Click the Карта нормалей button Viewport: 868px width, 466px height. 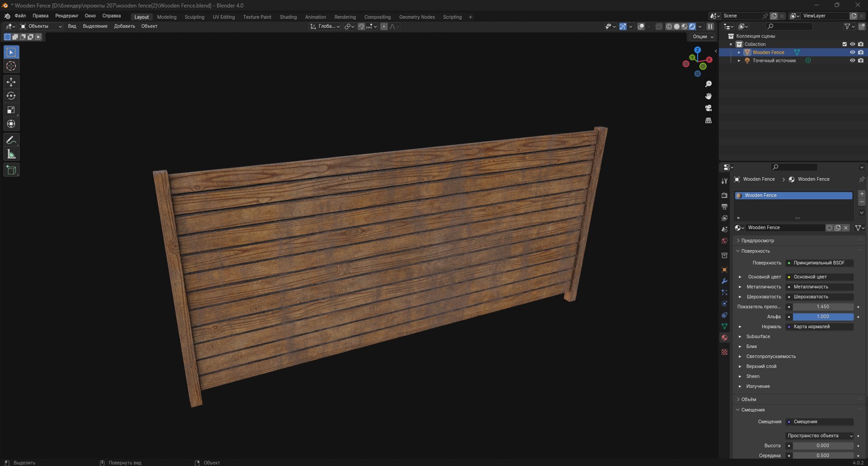(x=819, y=326)
